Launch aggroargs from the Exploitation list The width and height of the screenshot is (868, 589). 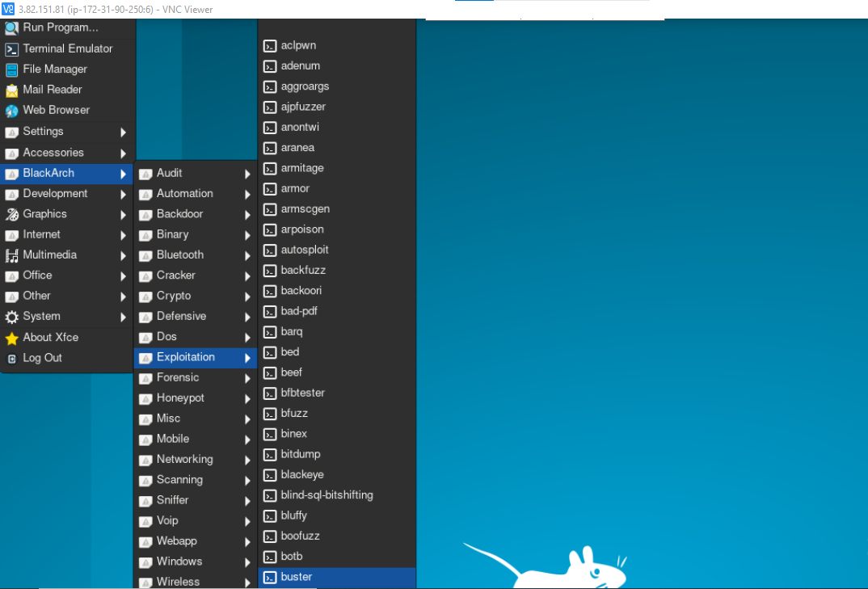(x=336, y=86)
